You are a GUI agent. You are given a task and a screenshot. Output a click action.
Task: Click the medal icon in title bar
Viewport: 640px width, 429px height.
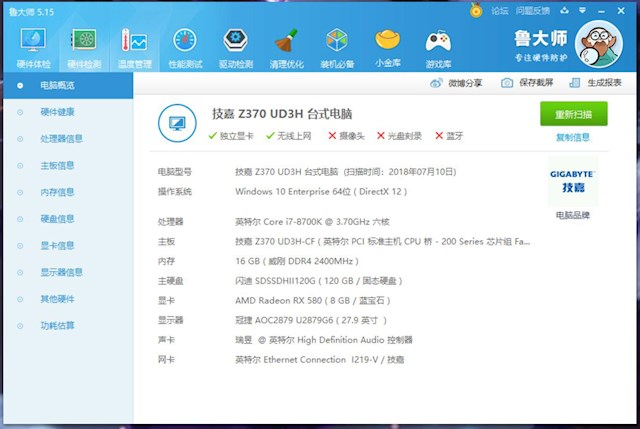[x=476, y=10]
